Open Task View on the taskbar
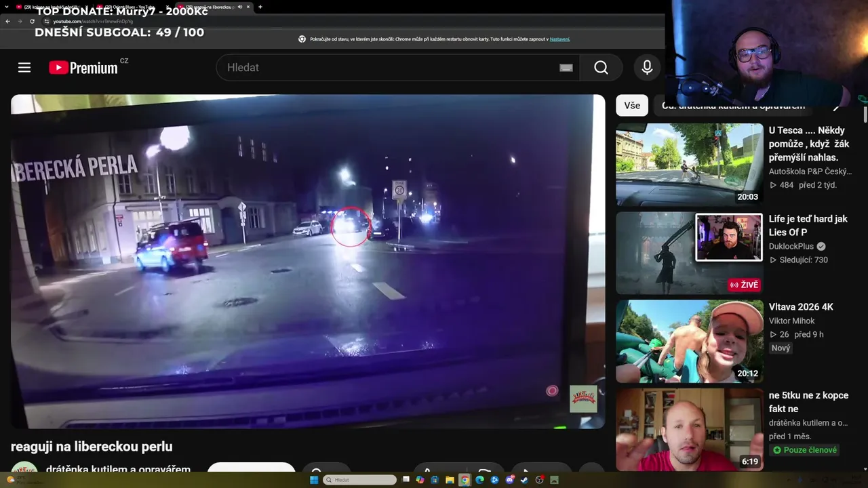 406,480
